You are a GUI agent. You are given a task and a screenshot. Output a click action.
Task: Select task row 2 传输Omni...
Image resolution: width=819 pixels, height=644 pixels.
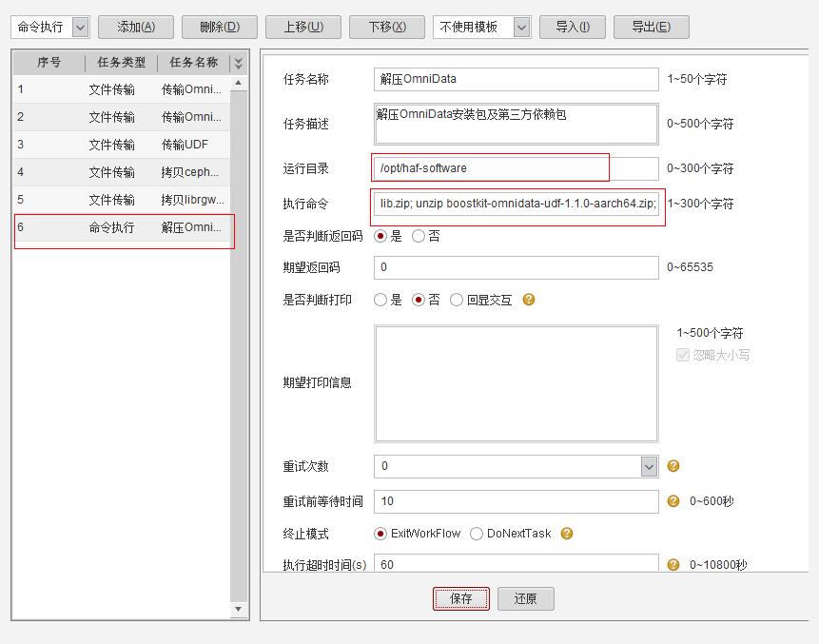[121, 117]
